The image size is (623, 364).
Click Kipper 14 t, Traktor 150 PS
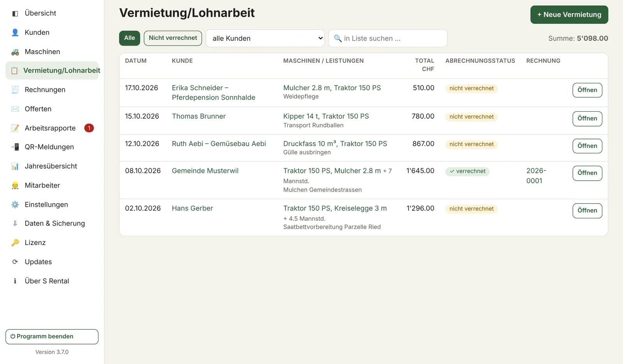click(326, 116)
